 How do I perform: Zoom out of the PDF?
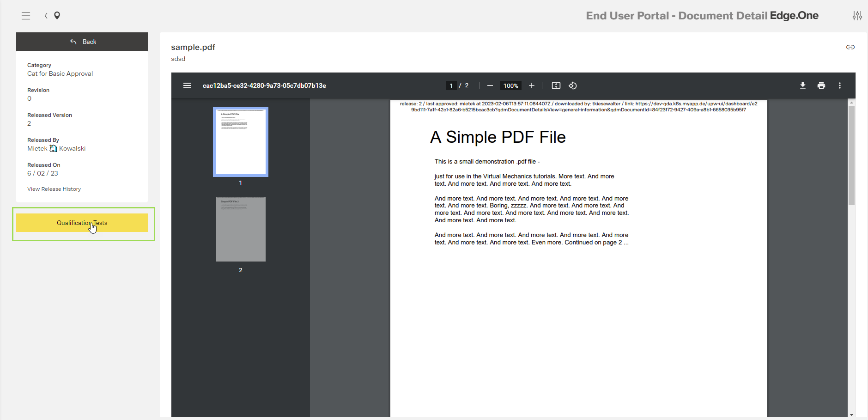point(490,85)
